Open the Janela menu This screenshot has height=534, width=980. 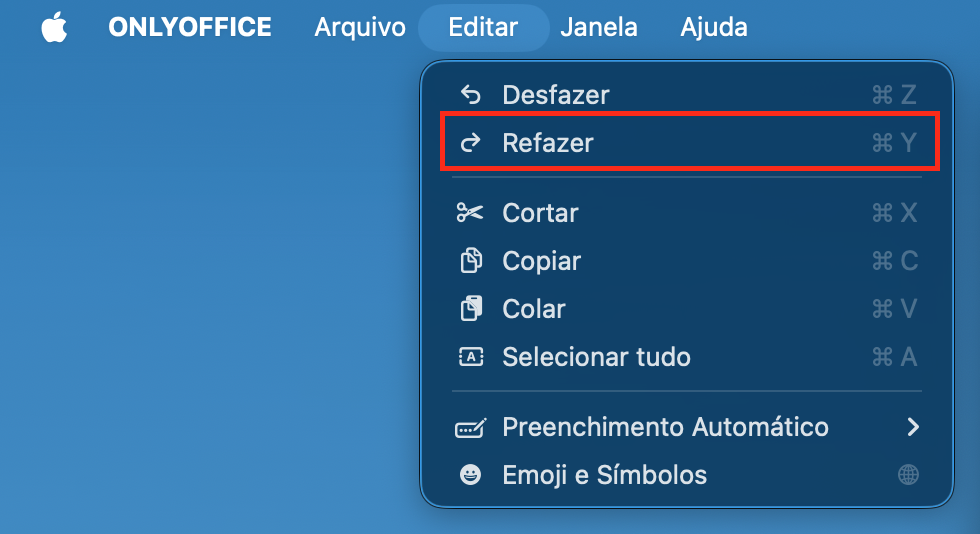[599, 28]
